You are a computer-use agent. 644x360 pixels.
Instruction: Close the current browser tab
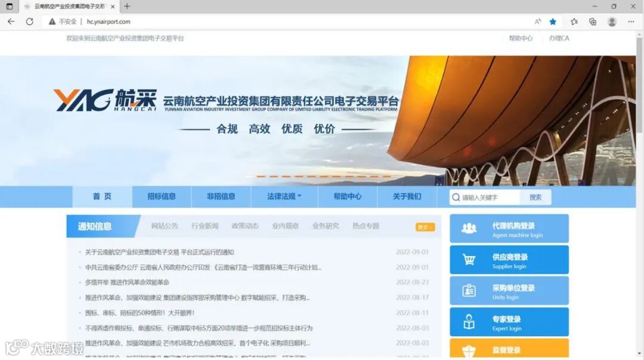113,7
